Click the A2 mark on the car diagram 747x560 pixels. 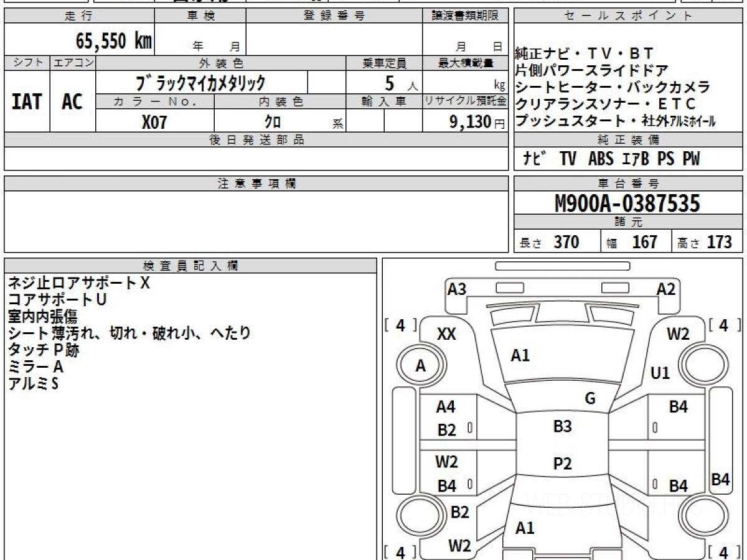(666, 289)
